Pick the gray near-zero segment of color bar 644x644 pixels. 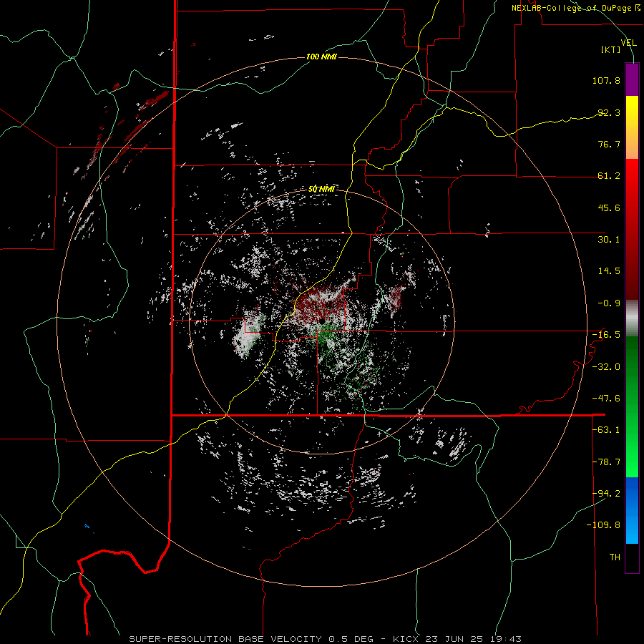(x=632, y=318)
